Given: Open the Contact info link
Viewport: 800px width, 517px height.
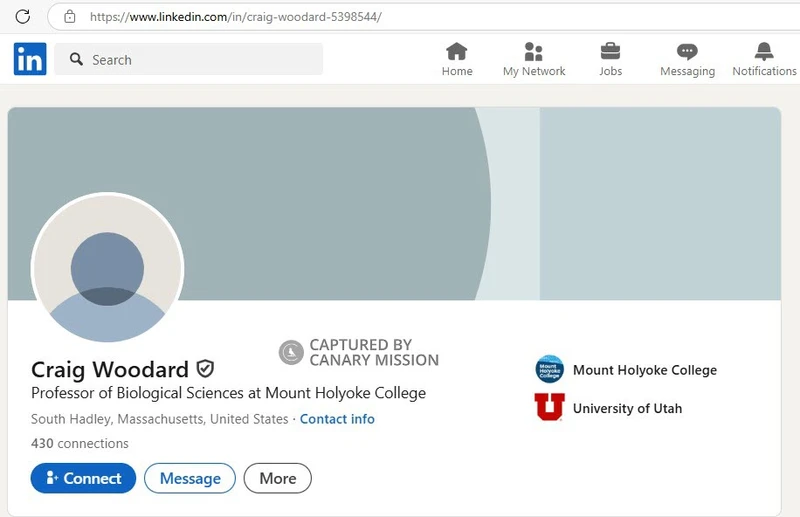Looking at the screenshot, I should [337, 419].
